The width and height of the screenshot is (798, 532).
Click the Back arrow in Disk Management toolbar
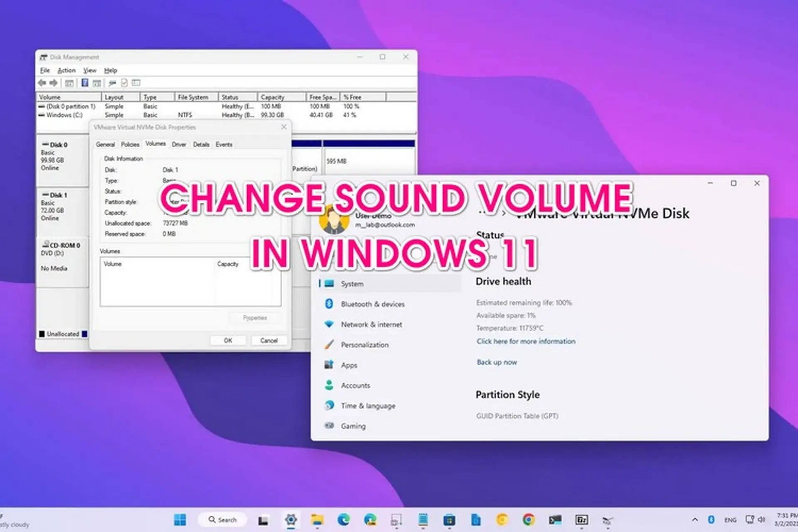point(42,83)
